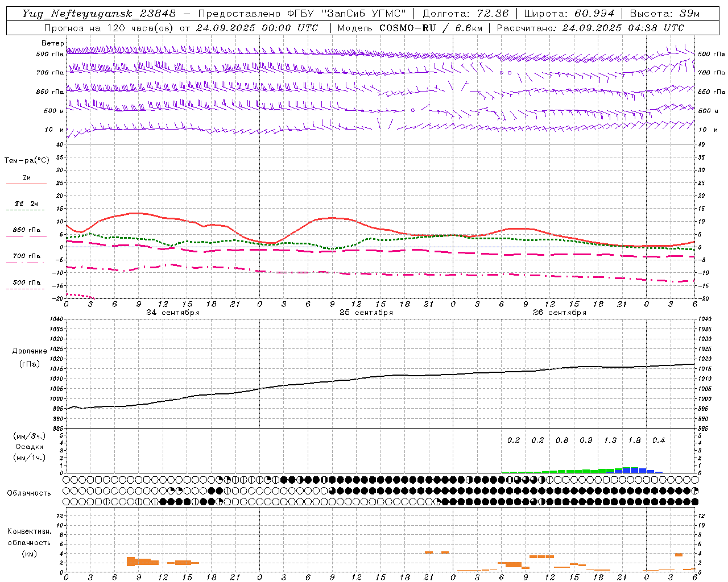Click the (мм/1ч.) precipitation unit label
The height and width of the screenshot is (582, 728).
pyautogui.click(x=29, y=458)
